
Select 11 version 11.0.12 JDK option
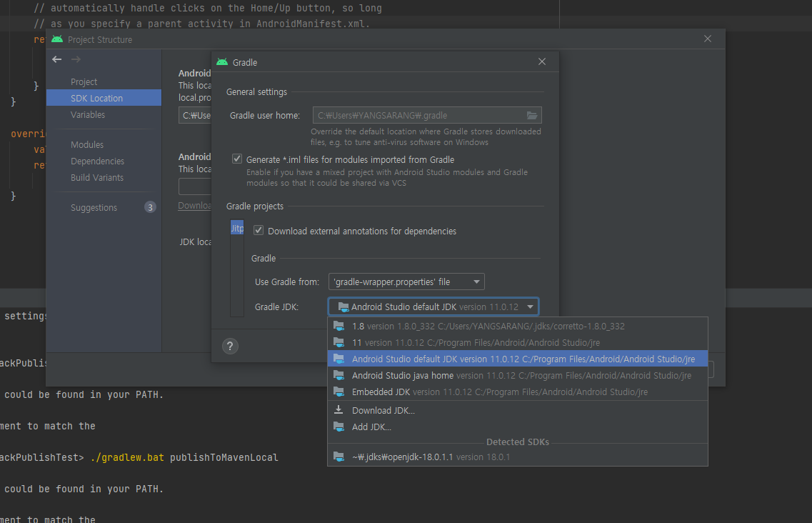(517, 343)
